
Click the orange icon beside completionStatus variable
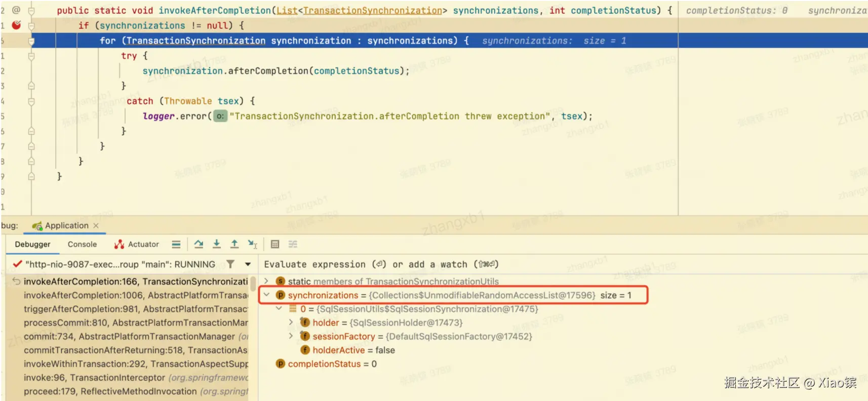281,364
